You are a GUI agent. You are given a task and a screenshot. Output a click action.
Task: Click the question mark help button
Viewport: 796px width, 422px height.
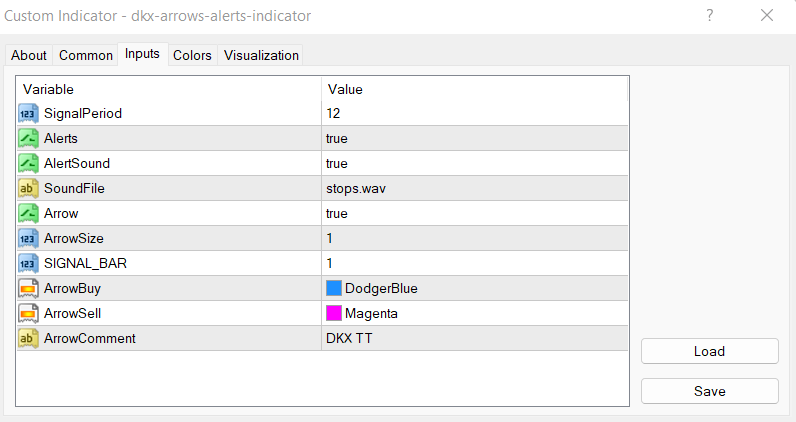[710, 15]
